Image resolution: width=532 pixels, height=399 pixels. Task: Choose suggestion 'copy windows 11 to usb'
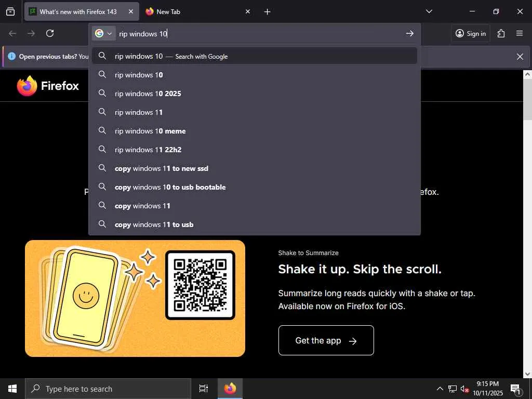coord(255,224)
